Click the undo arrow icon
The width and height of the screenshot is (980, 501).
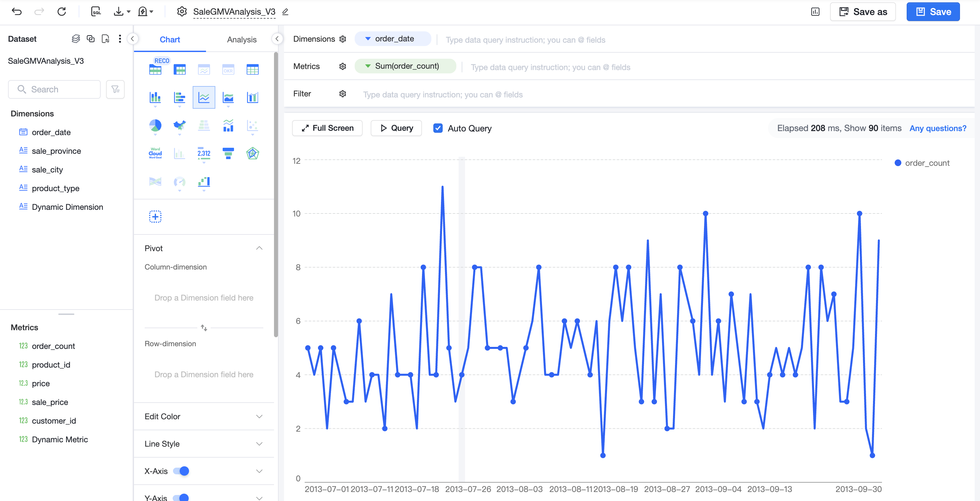pos(17,12)
